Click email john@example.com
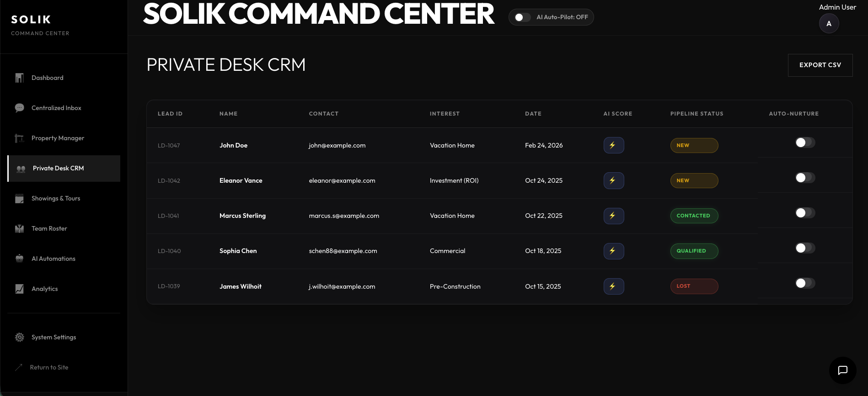Screen dimensions: 868x396 (x=337, y=145)
